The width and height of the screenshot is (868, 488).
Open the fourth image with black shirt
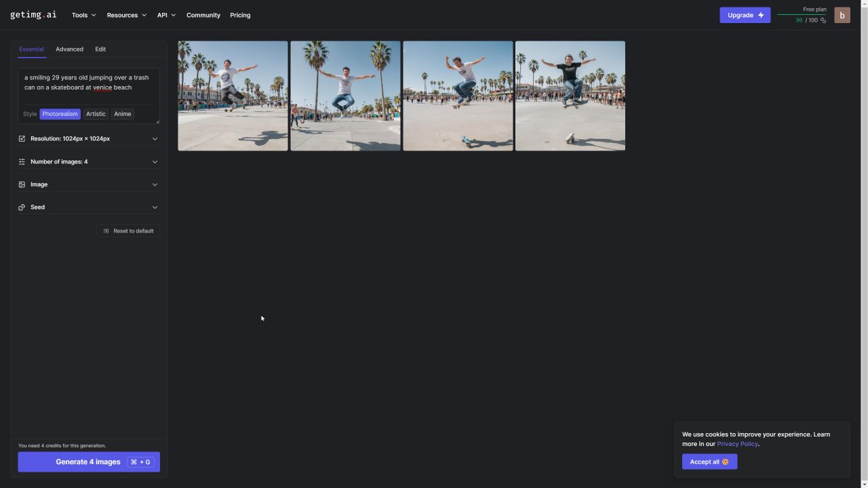point(570,96)
